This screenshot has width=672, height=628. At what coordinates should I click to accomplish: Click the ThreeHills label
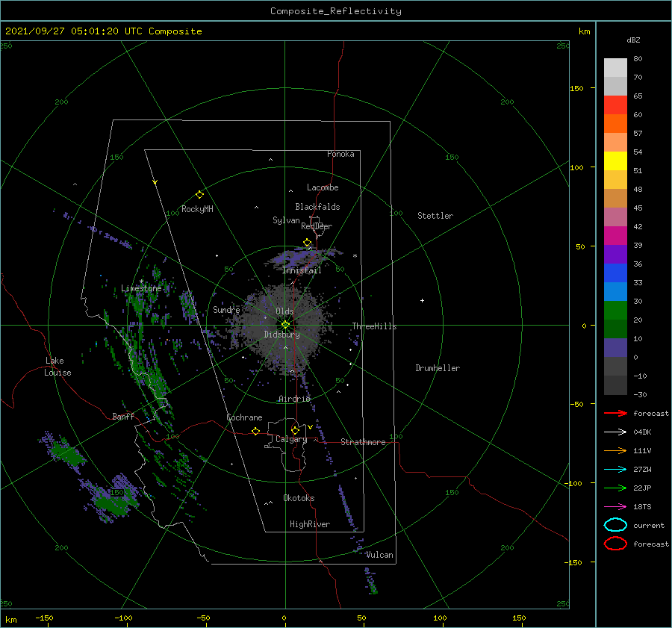pyautogui.click(x=374, y=326)
